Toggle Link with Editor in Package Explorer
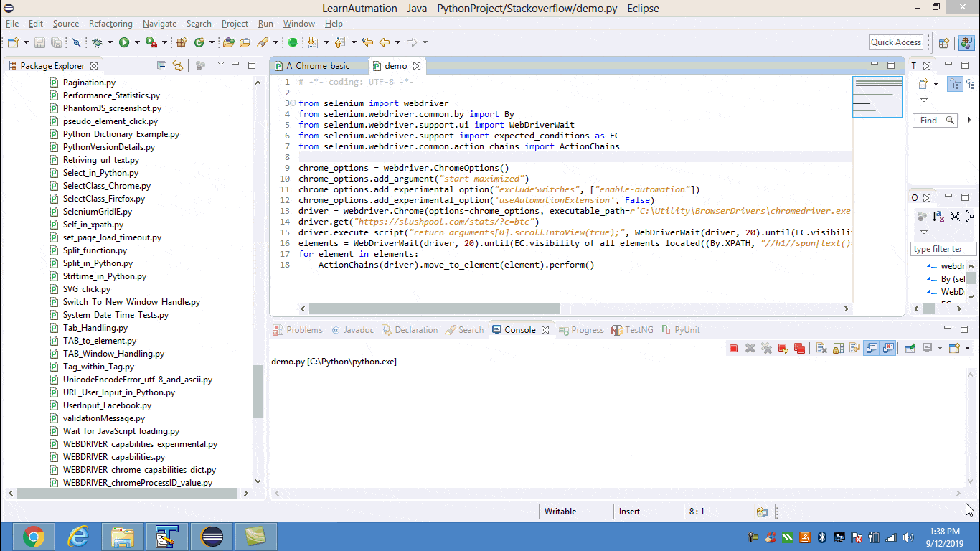This screenshot has height=551, width=980. (177, 66)
